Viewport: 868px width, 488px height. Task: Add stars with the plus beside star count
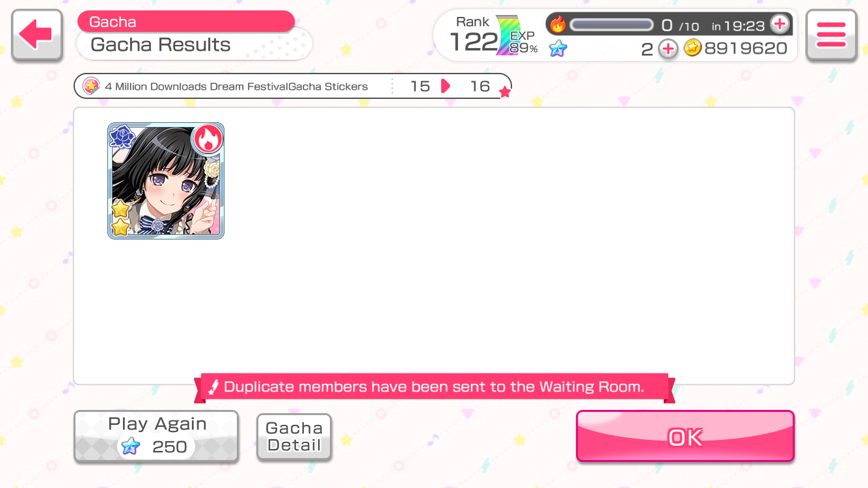(x=668, y=49)
